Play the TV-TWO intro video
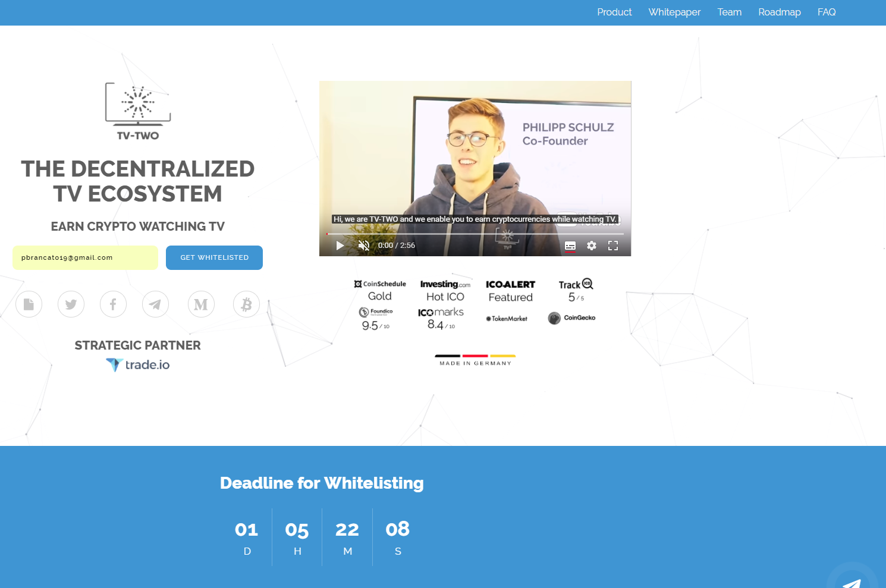This screenshot has width=886, height=588. [x=340, y=246]
